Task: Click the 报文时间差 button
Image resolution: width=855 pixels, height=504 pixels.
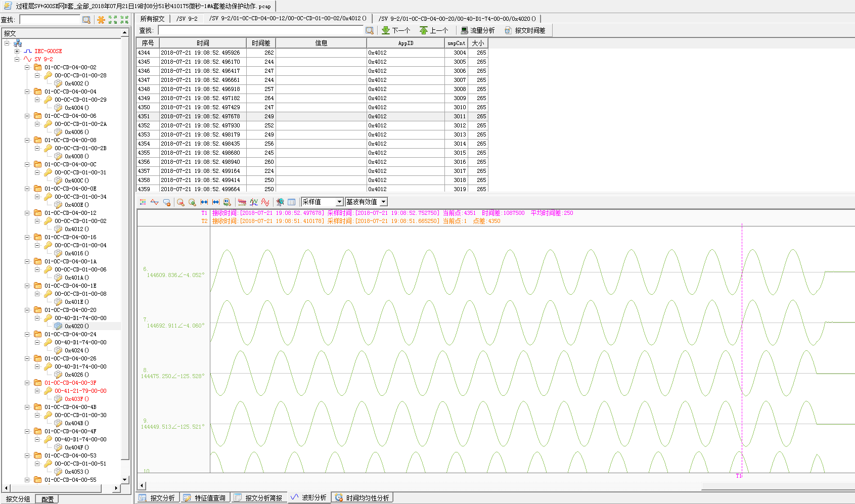Action: [x=525, y=30]
